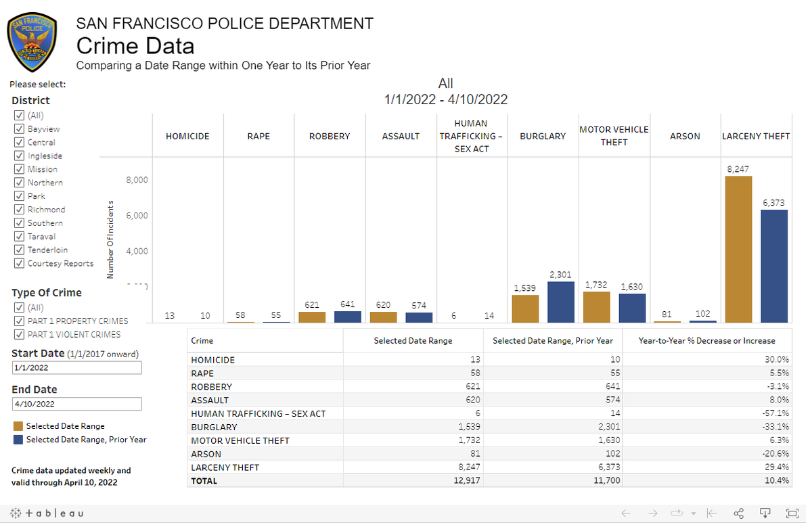This screenshot has height=529, width=812.
Task: Click the ARSON column header in chart
Action: coord(685,136)
